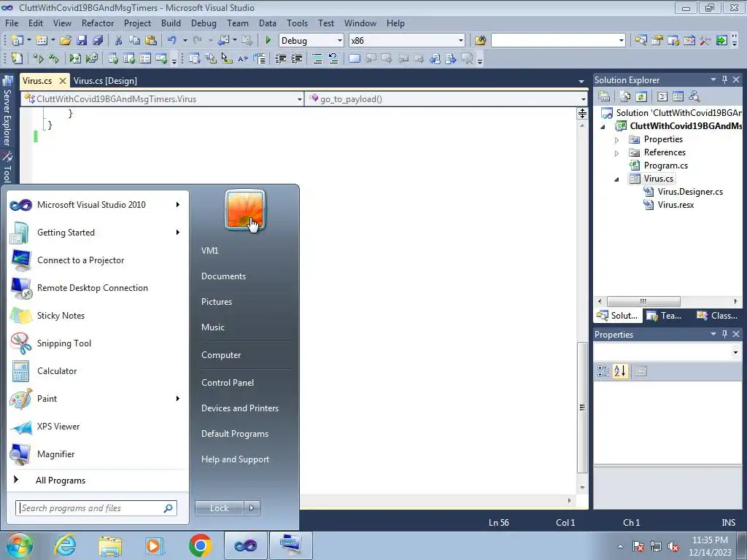Open the Debug menu
This screenshot has width=747, height=560.
click(x=204, y=23)
